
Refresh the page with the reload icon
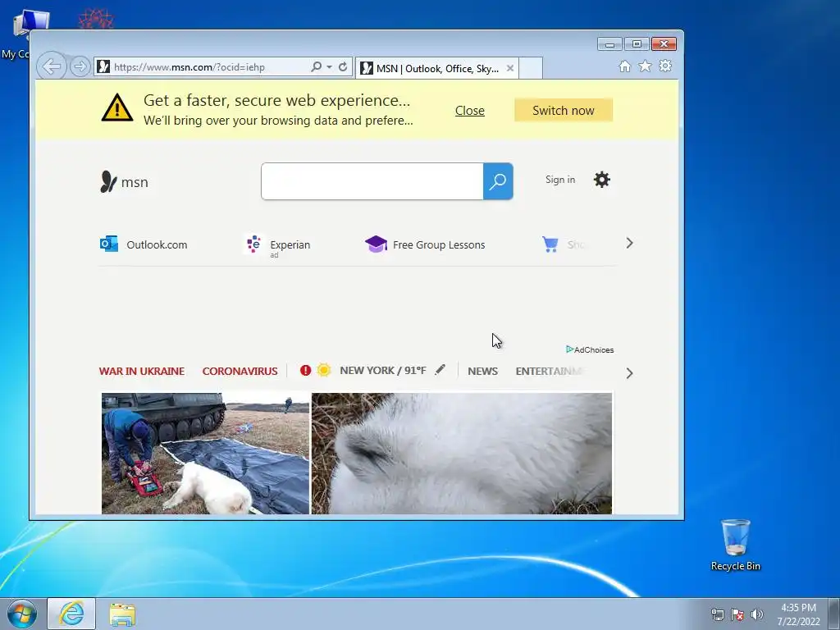343,67
